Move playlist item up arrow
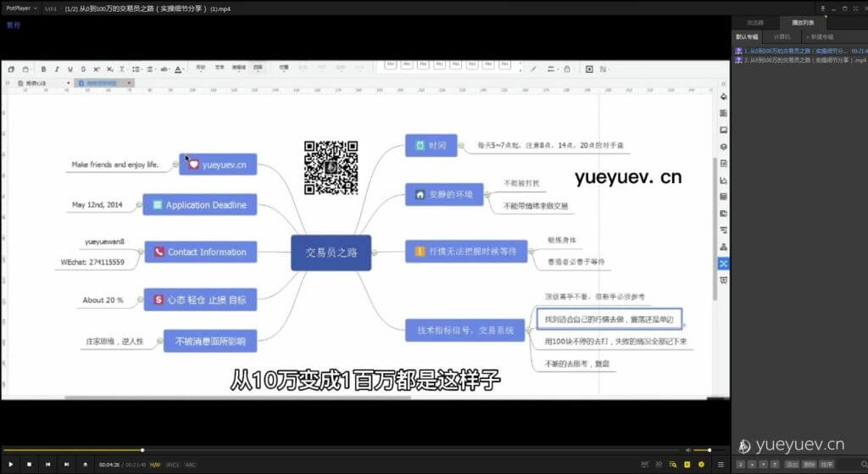868x474 pixels. click(x=753, y=465)
